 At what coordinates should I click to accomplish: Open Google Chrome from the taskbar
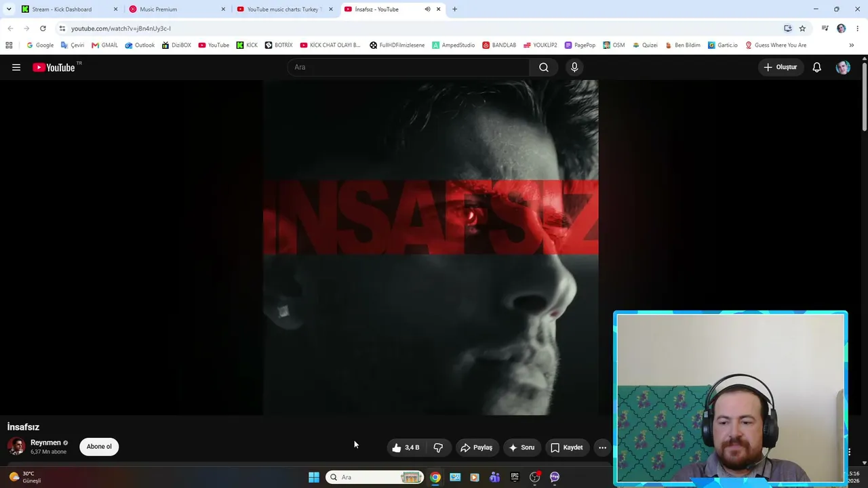[x=435, y=477]
